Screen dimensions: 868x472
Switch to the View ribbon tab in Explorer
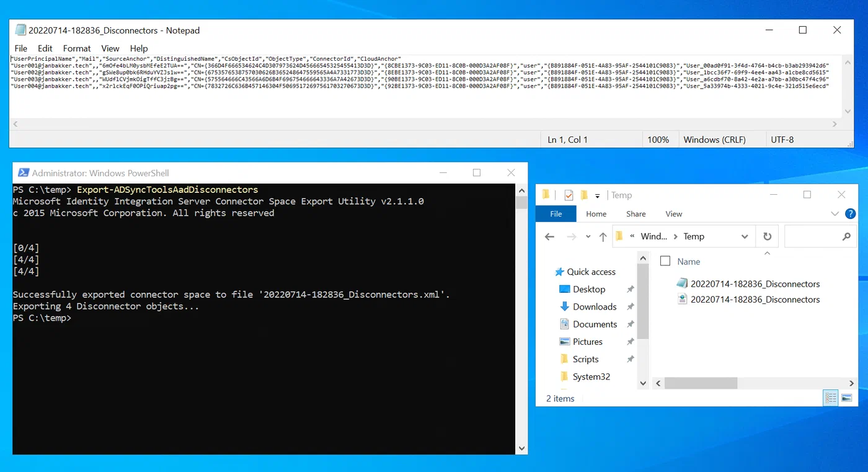coord(674,214)
